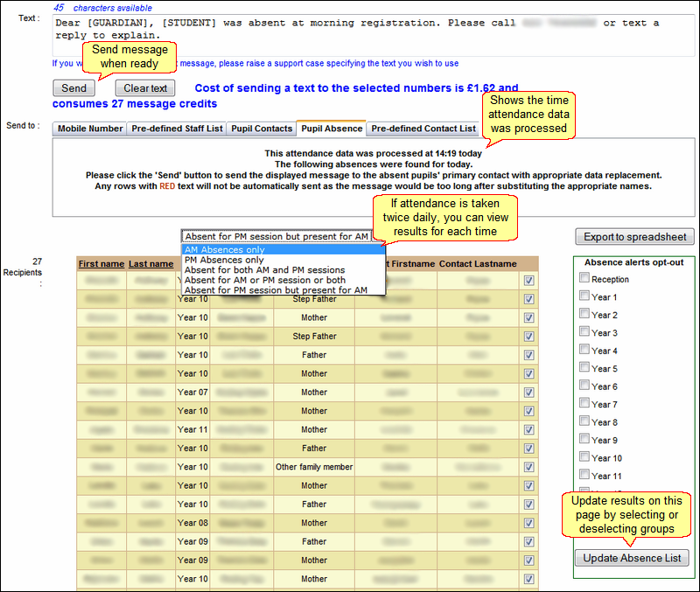Uncheck the Year 07 Mother row checkbox
The image size is (700, 592).
pos(529,392)
